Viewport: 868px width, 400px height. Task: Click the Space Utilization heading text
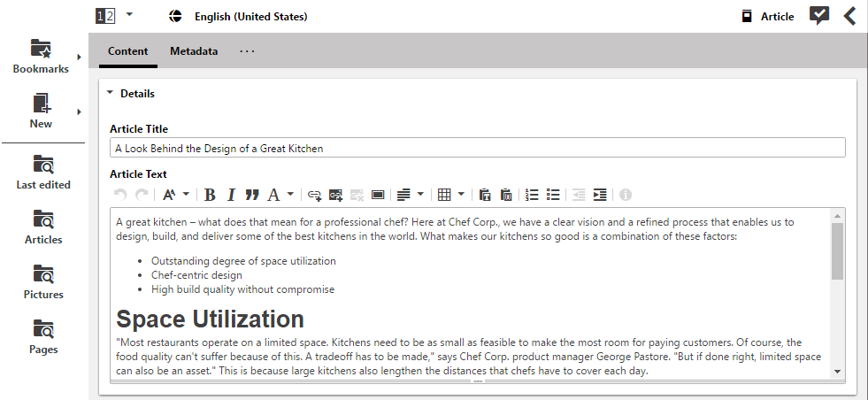(210, 319)
